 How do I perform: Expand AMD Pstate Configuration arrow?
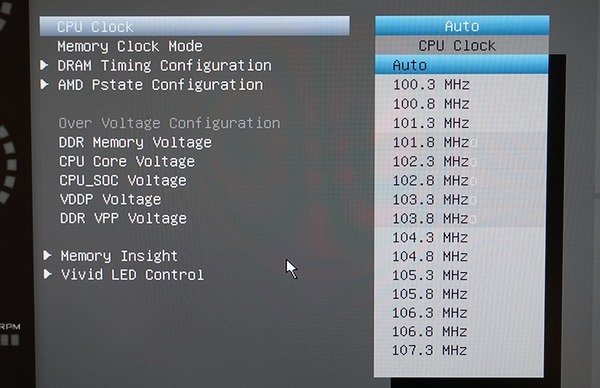coord(44,84)
